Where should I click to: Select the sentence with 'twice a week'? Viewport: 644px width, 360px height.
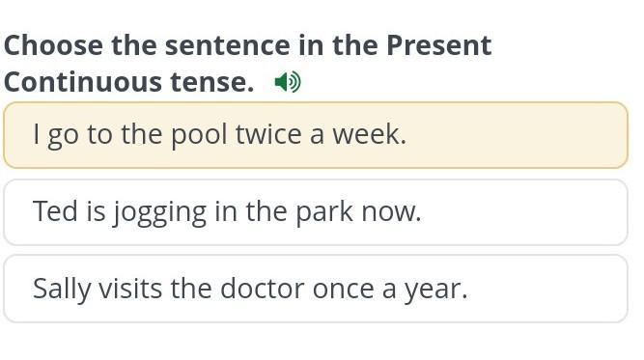(316, 135)
